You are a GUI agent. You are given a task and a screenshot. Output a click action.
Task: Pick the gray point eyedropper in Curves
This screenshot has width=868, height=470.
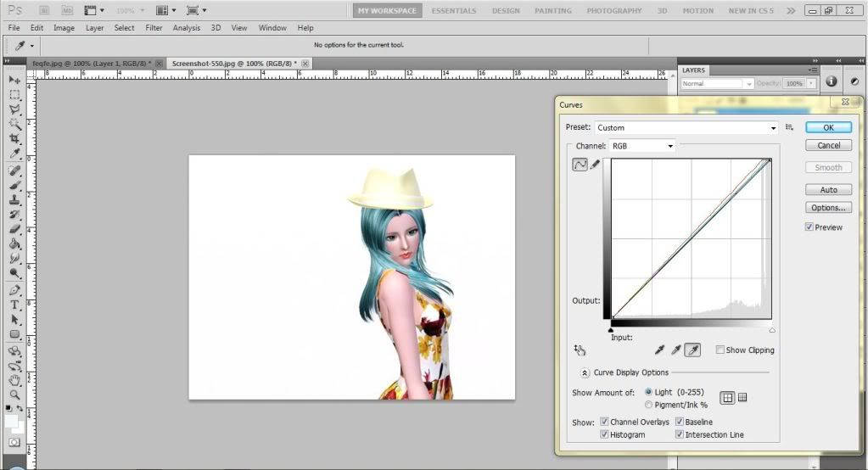[676, 350]
